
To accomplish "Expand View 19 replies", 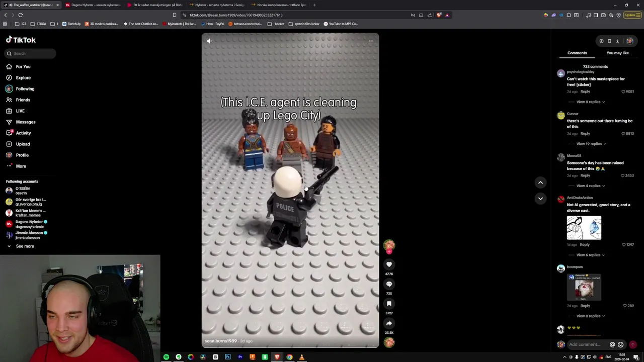I will [591, 144].
